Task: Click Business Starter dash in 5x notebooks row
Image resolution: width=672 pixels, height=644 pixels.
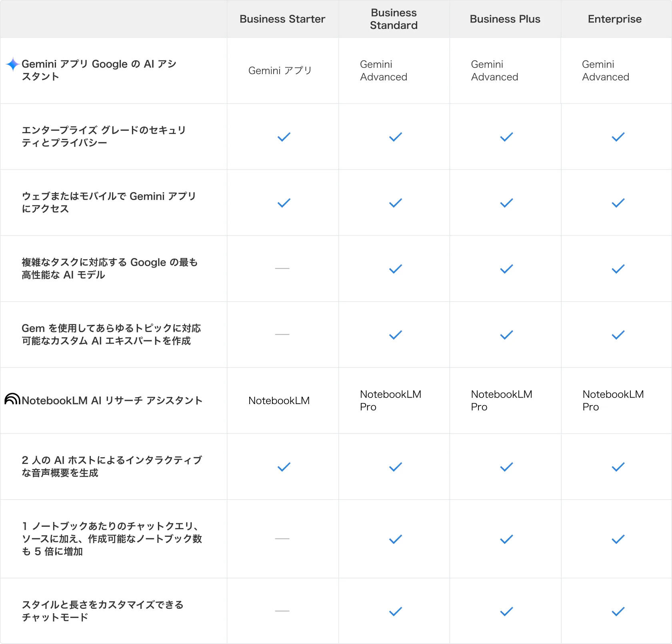Action: point(282,539)
